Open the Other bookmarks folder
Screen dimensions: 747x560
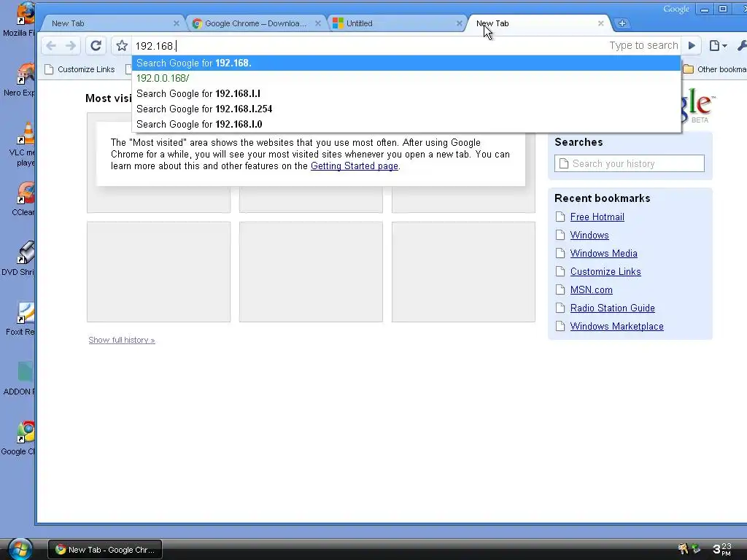tap(715, 69)
